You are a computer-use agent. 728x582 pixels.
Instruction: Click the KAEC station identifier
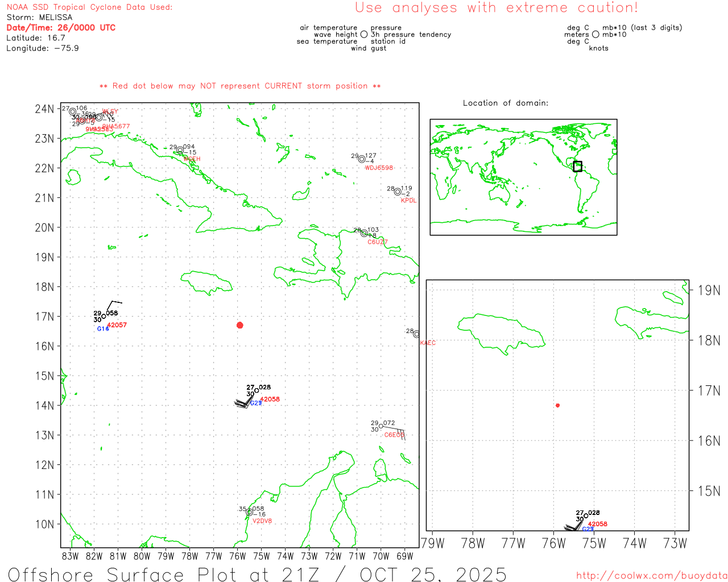[428, 343]
